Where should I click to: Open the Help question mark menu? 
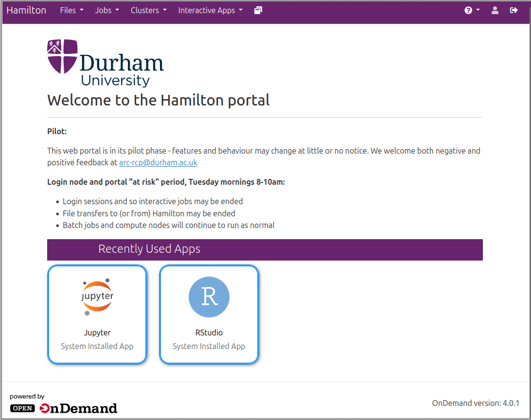coord(472,10)
